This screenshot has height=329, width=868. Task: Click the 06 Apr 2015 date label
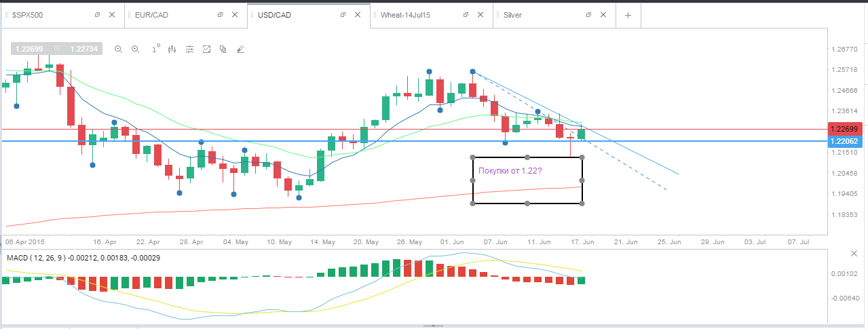coord(24,241)
